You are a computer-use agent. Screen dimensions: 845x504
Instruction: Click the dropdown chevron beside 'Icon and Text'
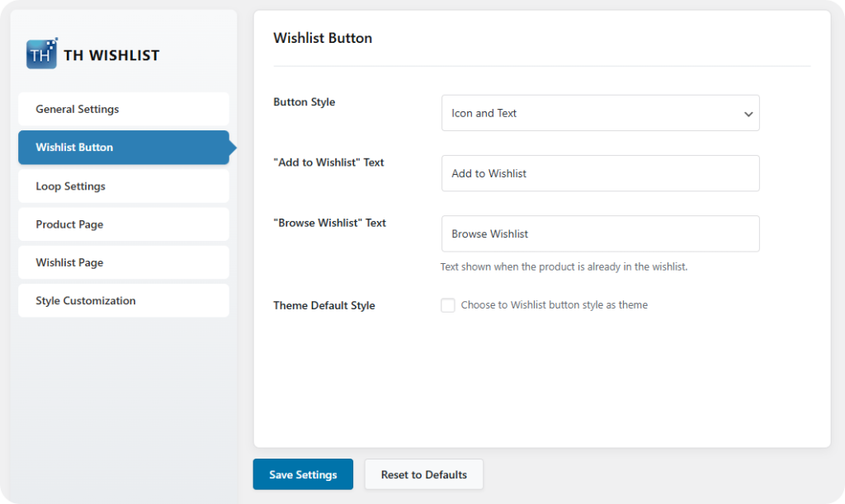(748, 113)
